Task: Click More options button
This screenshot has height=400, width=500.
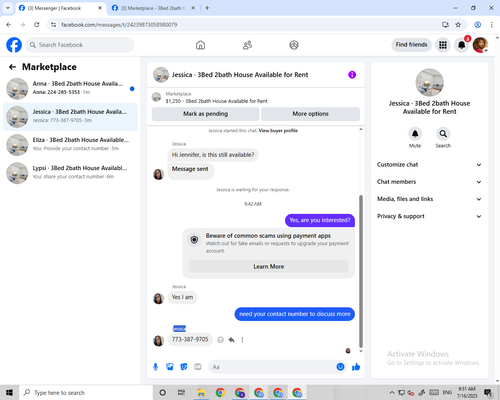Action: 310,114
